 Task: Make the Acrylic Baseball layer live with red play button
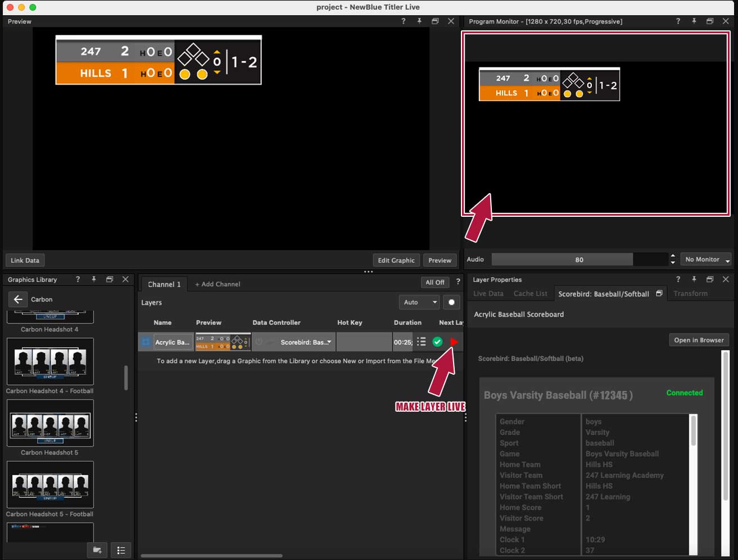coord(454,342)
